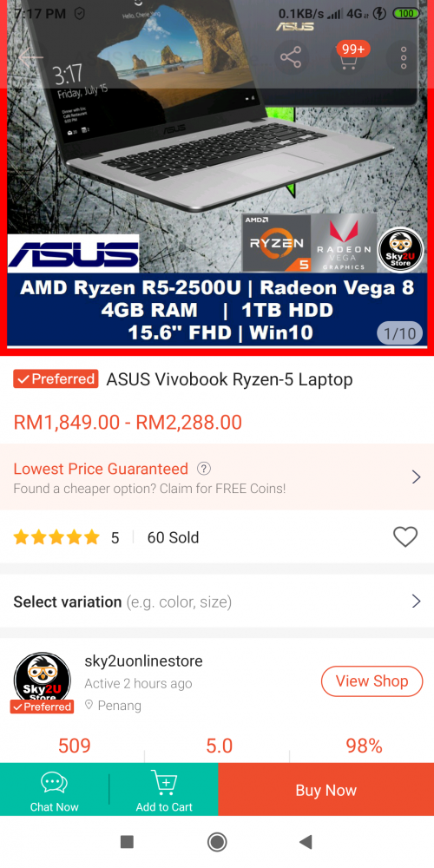The width and height of the screenshot is (434, 868).
Task: Tap the Add to Cart icon
Action: coord(164,783)
